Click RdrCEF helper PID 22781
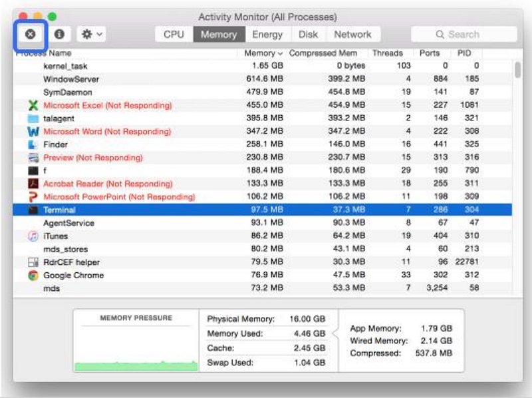Viewport: 532px width, 398px height. (x=467, y=262)
